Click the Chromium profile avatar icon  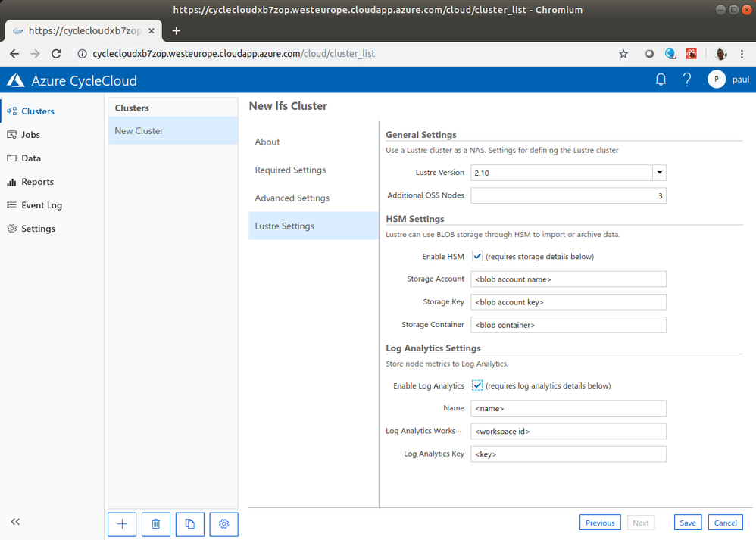(x=721, y=54)
